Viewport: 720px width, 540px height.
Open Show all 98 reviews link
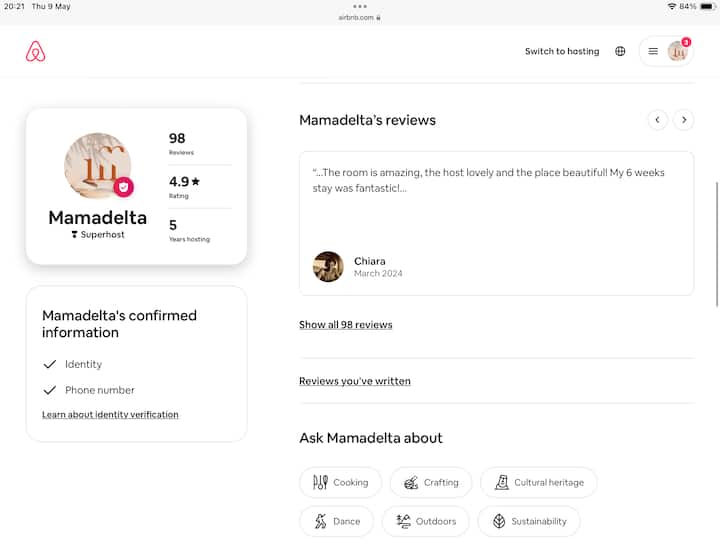click(x=345, y=325)
